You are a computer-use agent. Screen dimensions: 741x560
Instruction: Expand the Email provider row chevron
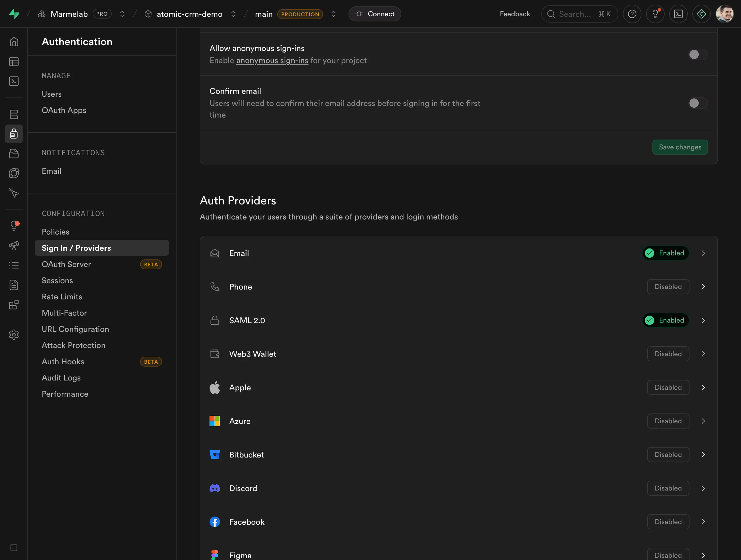[x=703, y=253]
